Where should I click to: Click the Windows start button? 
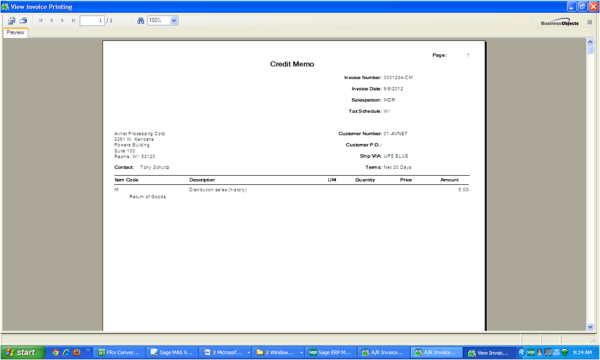coord(23,352)
